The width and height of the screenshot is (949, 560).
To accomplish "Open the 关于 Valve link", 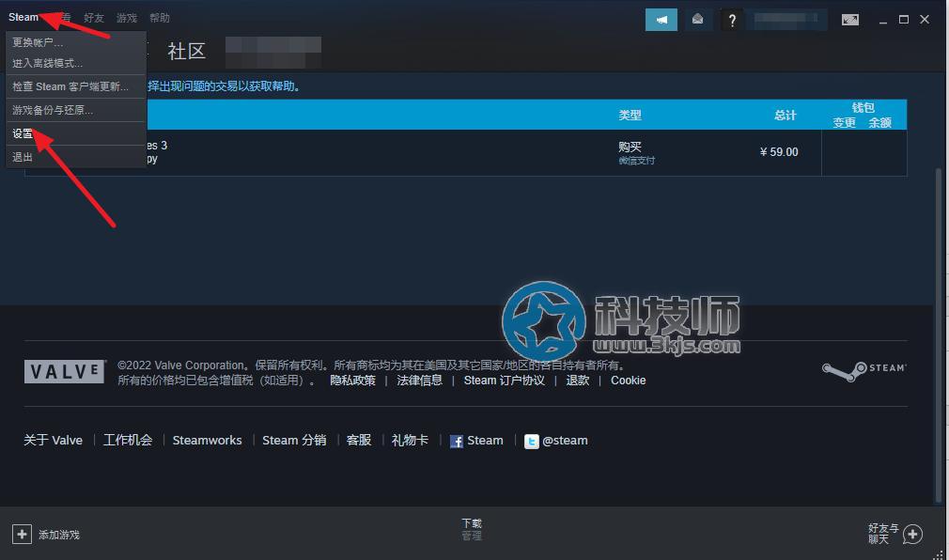I will [x=54, y=440].
